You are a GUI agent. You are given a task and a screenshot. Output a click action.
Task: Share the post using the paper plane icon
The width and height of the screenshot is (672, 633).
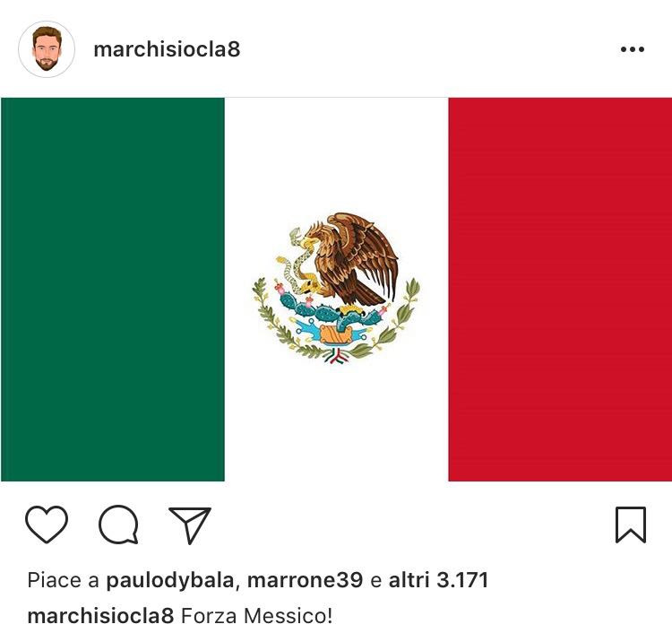point(190,525)
